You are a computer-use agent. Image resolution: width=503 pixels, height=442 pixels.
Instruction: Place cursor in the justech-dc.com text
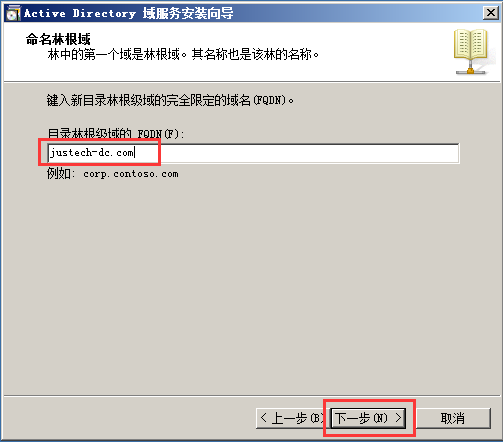click(x=91, y=153)
